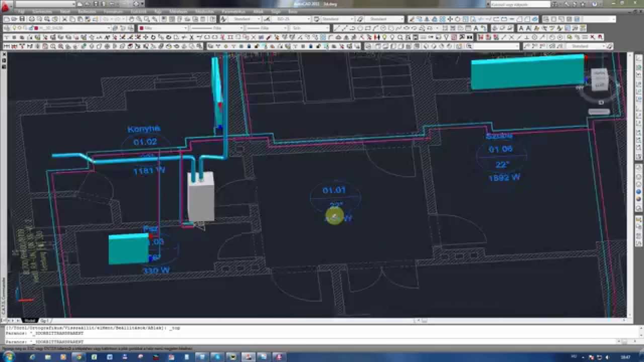The image size is (644, 362).
Task: Select the Ellipse draw tool
Action: 407,28
